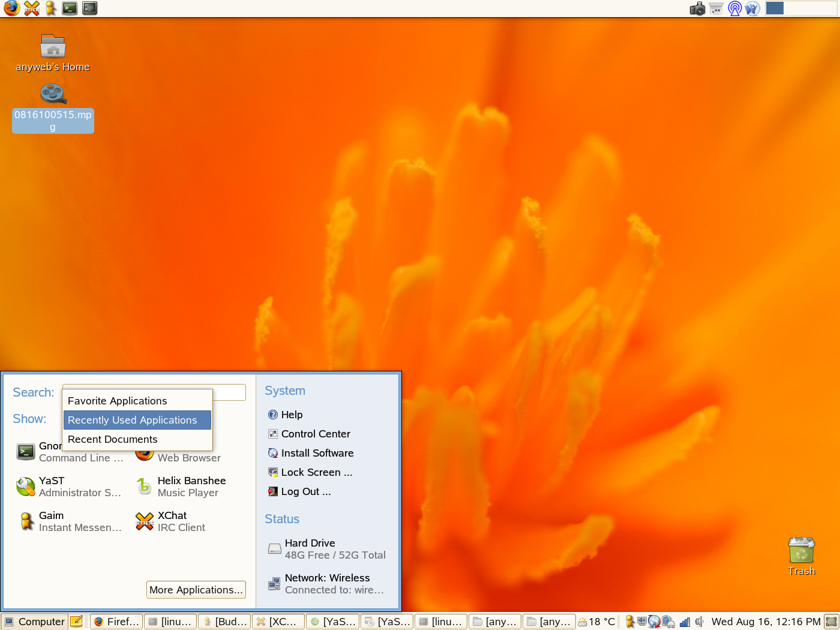Open Gaim from the top panel launcher
This screenshot has width=840, height=630.
coord(51,8)
